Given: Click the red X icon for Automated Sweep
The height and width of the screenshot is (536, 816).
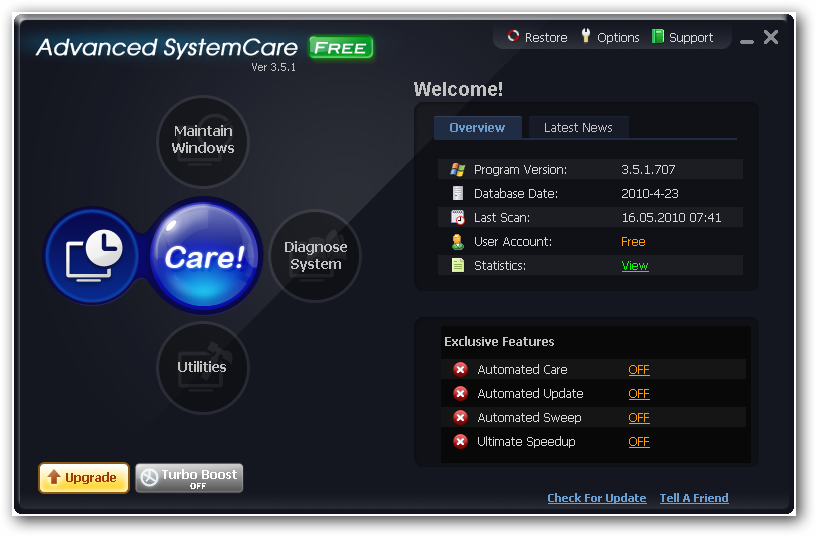Looking at the screenshot, I should (460, 417).
